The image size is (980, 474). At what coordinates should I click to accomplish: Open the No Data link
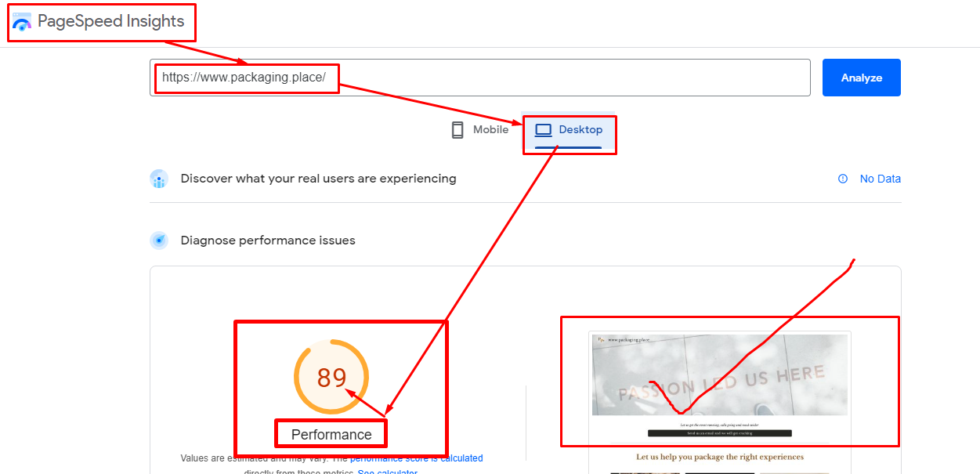click(x=881, y=179)
